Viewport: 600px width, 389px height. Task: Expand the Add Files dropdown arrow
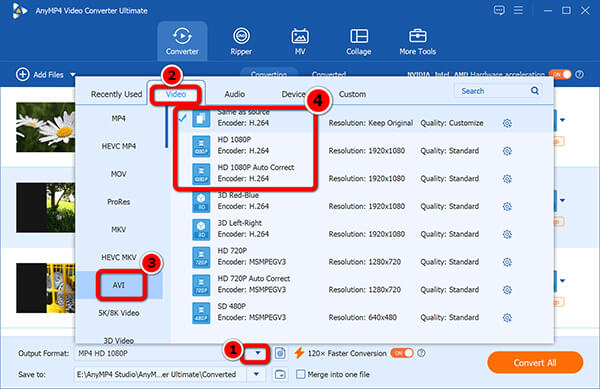72,75
